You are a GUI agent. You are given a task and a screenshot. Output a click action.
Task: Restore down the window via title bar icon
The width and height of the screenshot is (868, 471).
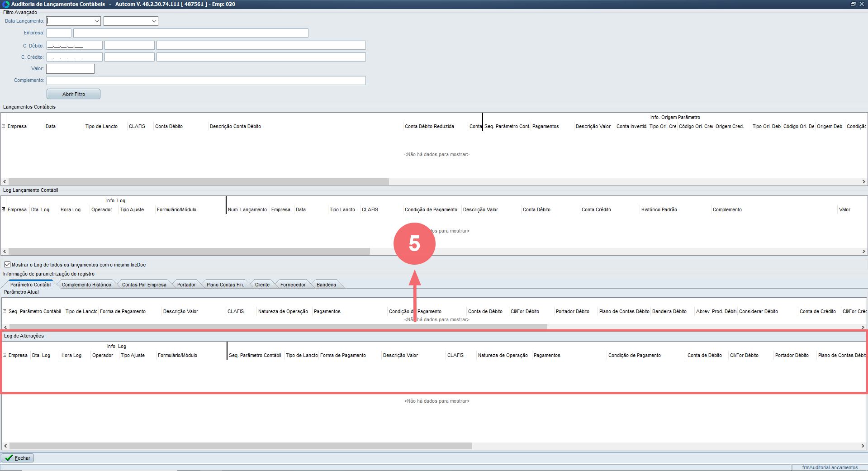click(x=853, y=4)
